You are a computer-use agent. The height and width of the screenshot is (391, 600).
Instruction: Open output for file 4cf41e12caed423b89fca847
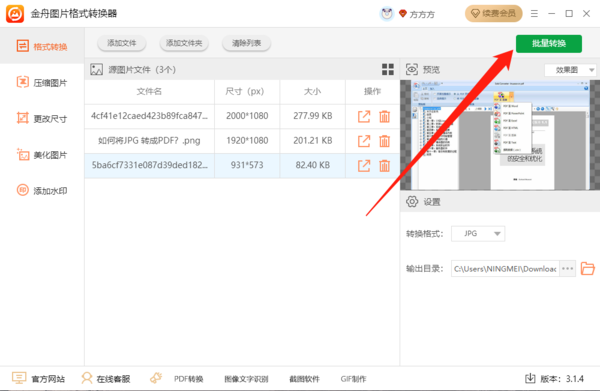(x=364, y=116)
